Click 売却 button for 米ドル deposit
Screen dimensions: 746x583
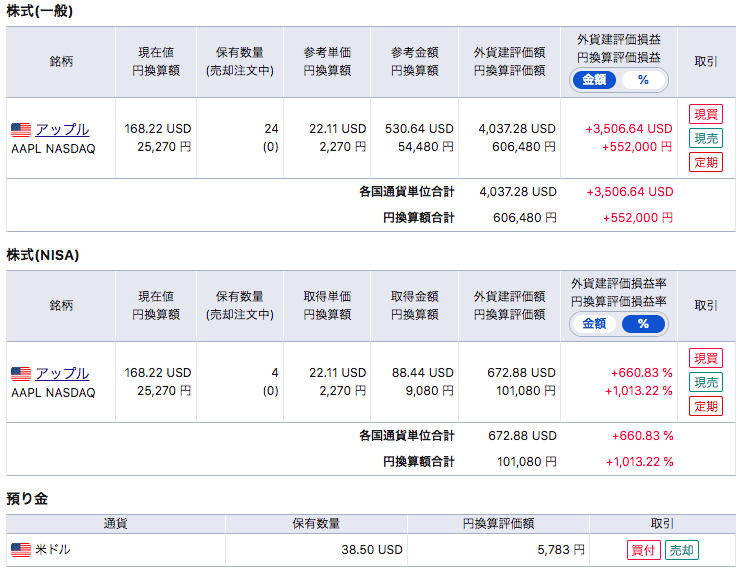pyautogui.click(x=682, y=550)
